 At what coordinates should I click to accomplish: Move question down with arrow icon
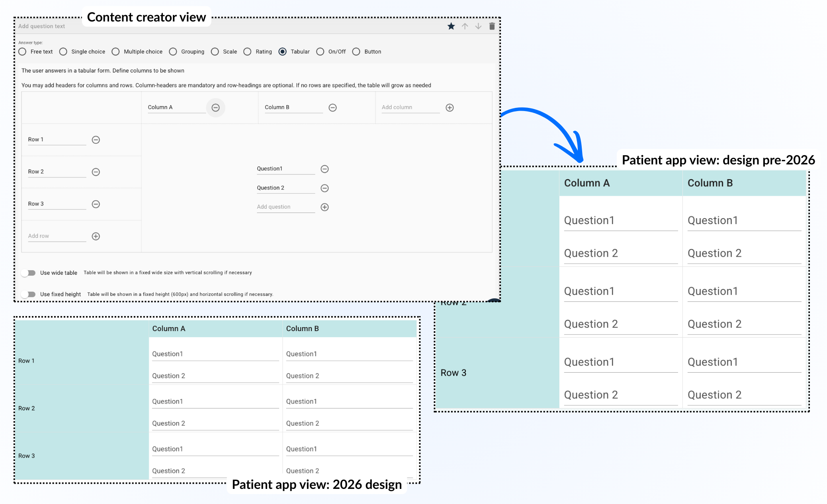[x=478, y=26]
